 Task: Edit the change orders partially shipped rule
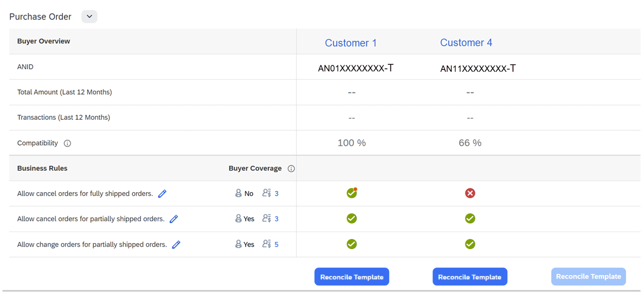point(176,244)
